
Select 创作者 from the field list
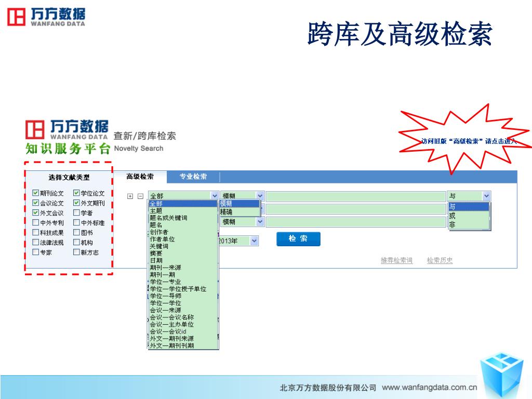[x=182, y=232]
